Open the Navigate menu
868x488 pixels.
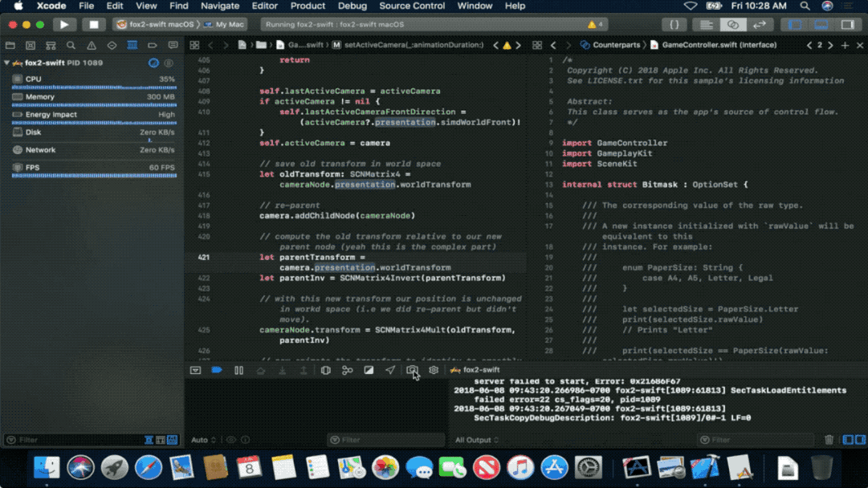click(220, 6)
